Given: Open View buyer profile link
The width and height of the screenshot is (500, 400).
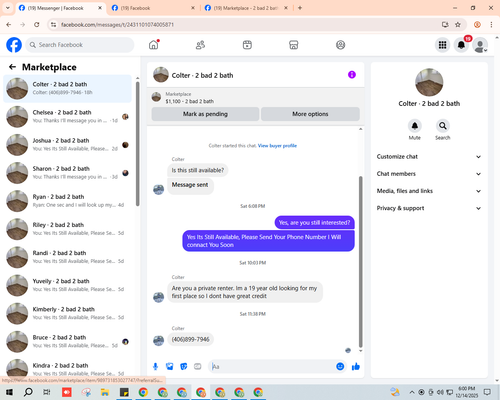Looking at the screenshot, I should click(x=277, y=146).
